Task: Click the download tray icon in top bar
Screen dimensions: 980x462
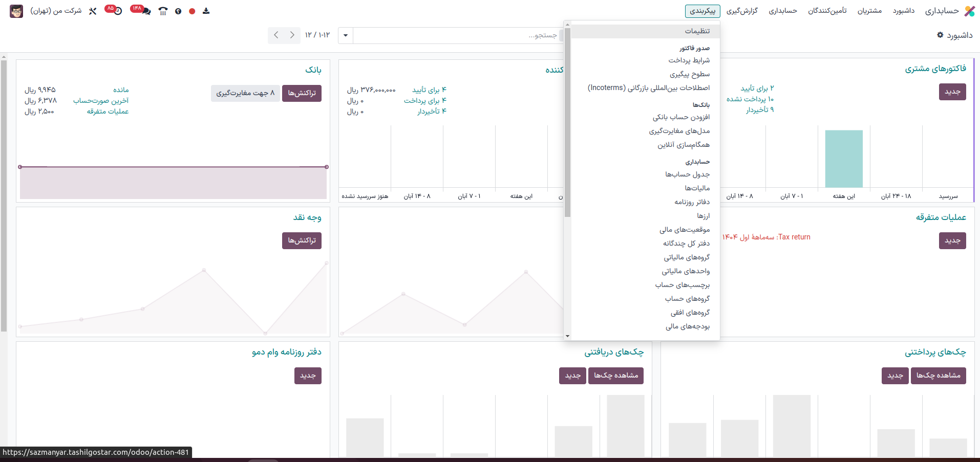Action: pyautogui.click(x=206, y=11)
